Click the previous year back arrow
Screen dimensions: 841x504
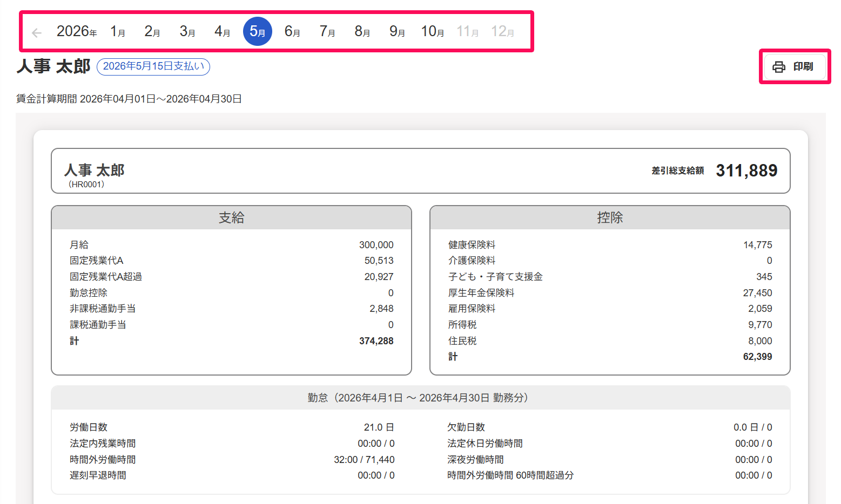coord(37,33)
